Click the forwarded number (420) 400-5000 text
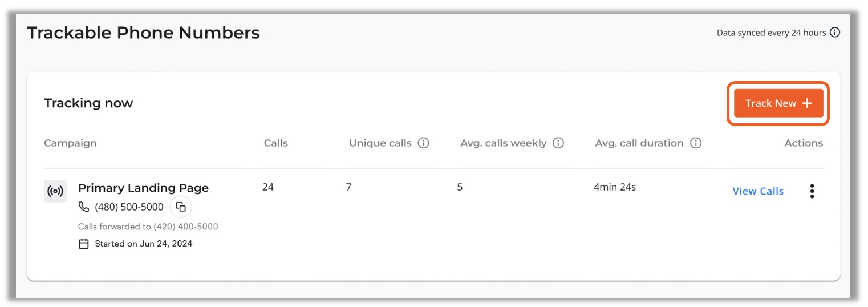 pos(186,227)
